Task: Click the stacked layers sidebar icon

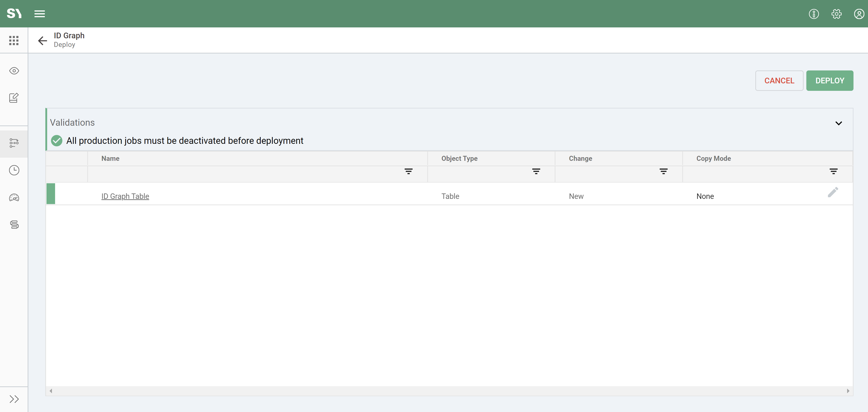Action: [14, 224]
